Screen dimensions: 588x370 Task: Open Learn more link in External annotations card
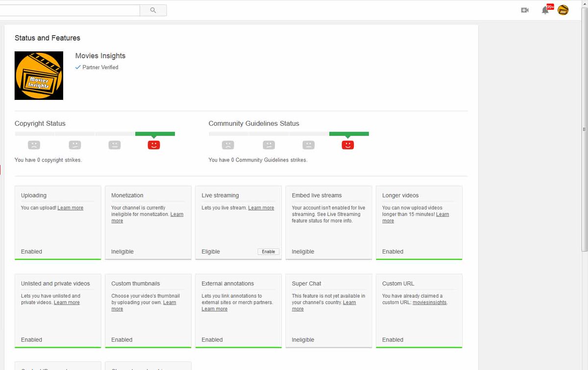tap(215, 309)
